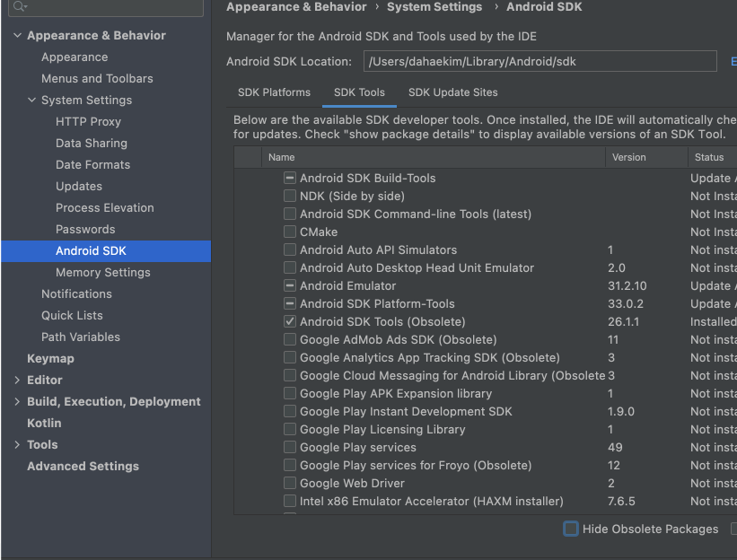
Task: Check Android Auto API Simulators
Action: tap(290, 249)
